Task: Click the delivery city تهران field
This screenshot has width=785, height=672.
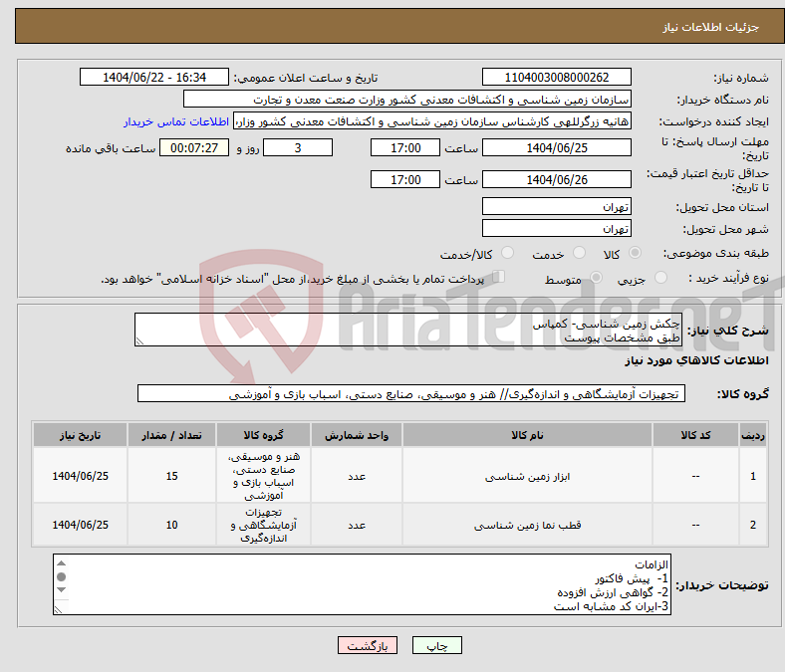Action: [556, 228]
